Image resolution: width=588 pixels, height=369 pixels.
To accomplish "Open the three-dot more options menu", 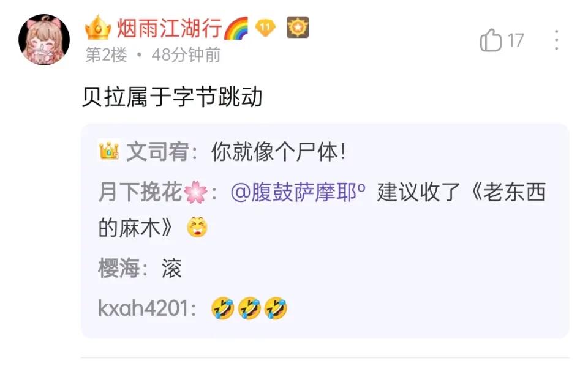I will pos(557,40).
